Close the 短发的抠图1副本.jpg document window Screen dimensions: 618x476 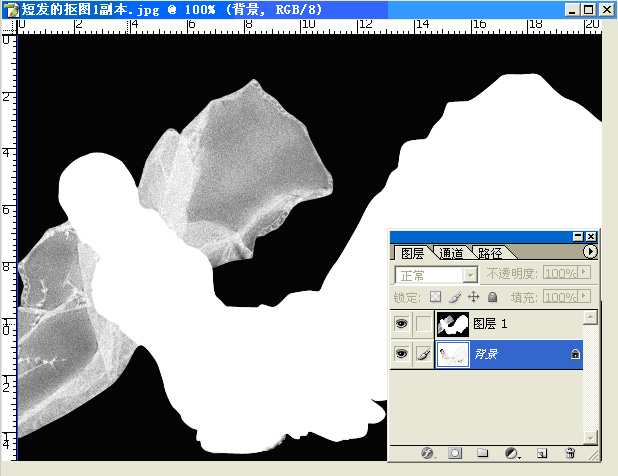[x=607, y=10]
